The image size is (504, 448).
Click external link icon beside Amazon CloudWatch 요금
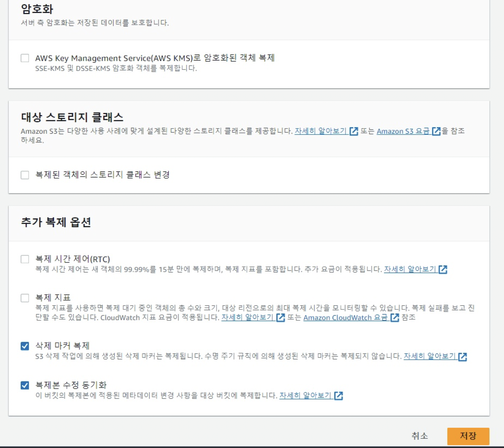395,318
